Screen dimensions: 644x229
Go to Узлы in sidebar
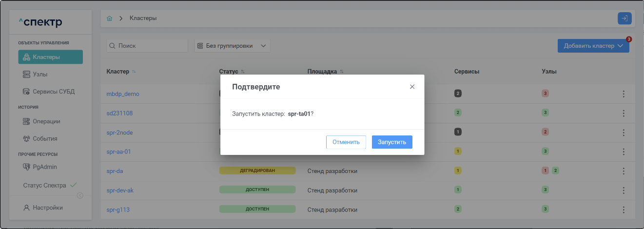(x=40, y=75)
